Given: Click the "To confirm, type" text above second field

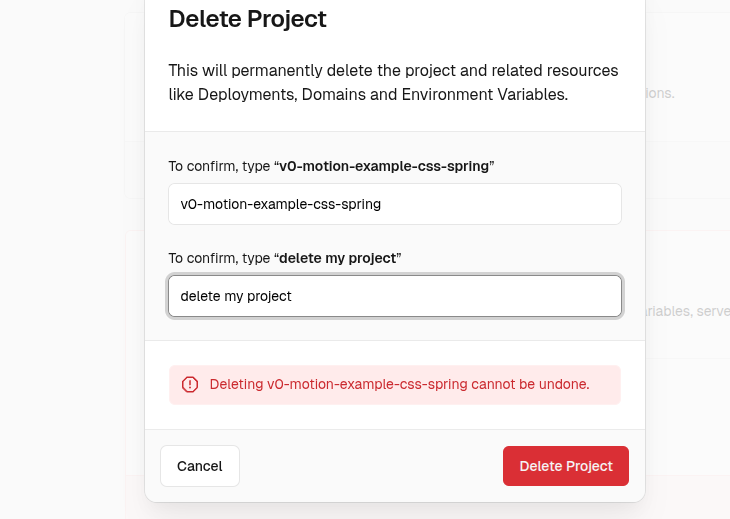Looking at the screenshot, I should [219, 258].
